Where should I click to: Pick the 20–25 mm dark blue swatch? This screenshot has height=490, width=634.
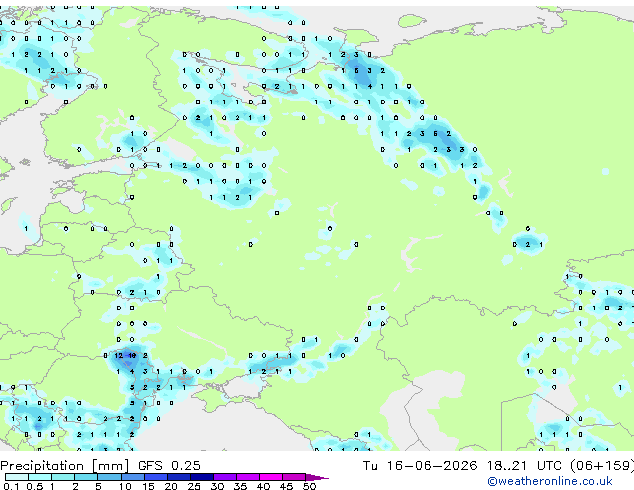(x=178, y=477)
